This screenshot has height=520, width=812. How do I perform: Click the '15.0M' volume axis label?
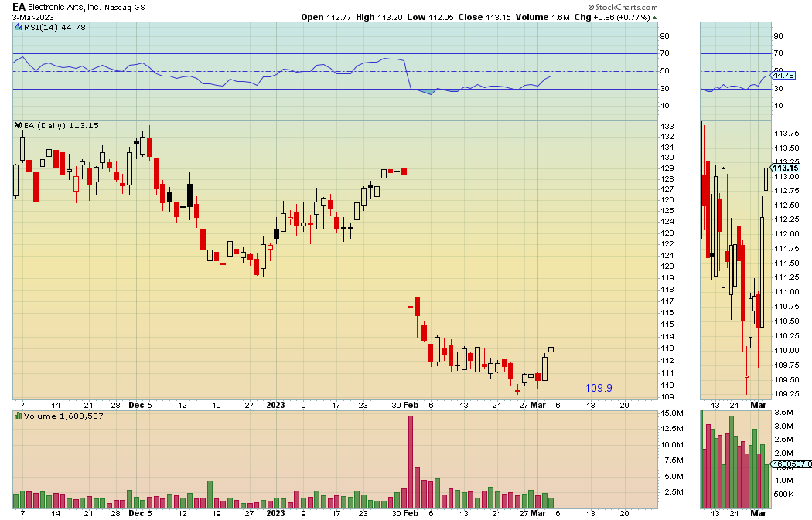coord(672,413)
